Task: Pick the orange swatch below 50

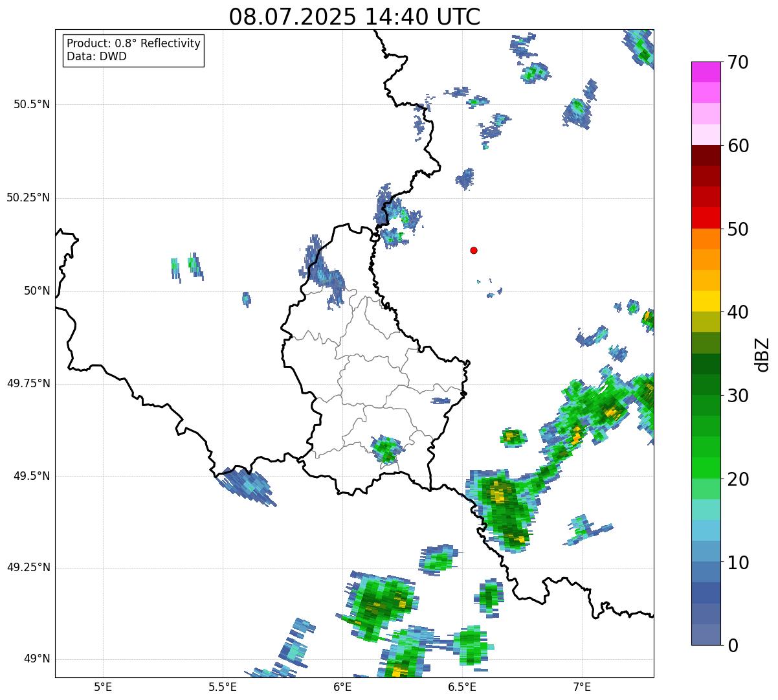Action: coord(706,239)
